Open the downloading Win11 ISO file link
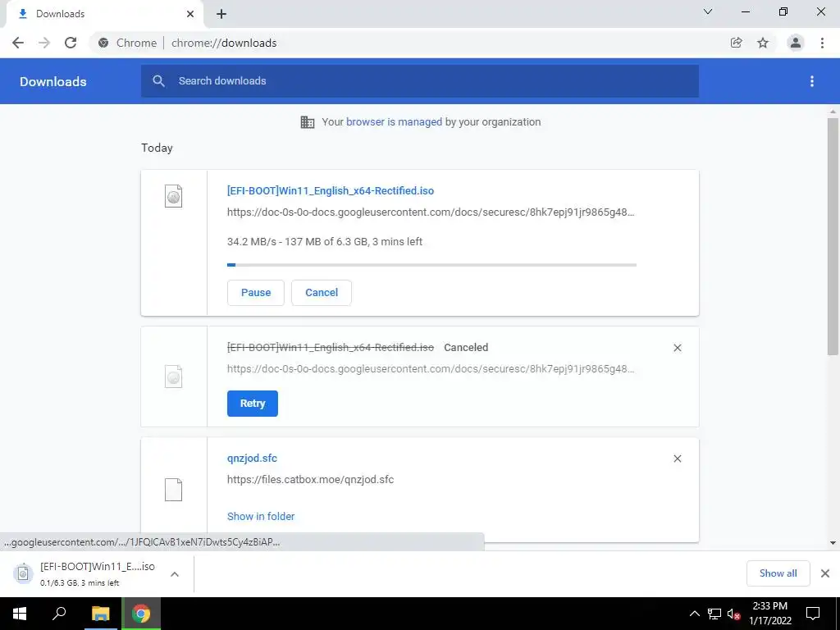The image size is (840, 630). click(x=331, y=190)
